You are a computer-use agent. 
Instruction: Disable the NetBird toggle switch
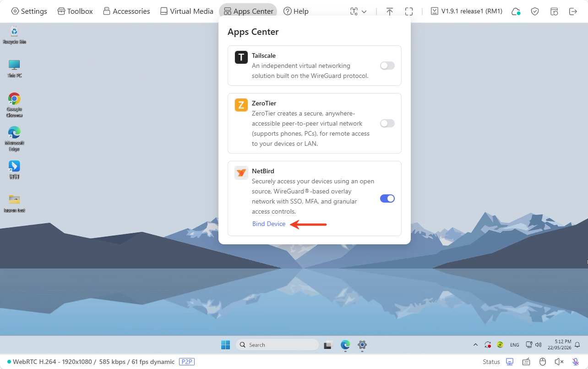point(387,198)
